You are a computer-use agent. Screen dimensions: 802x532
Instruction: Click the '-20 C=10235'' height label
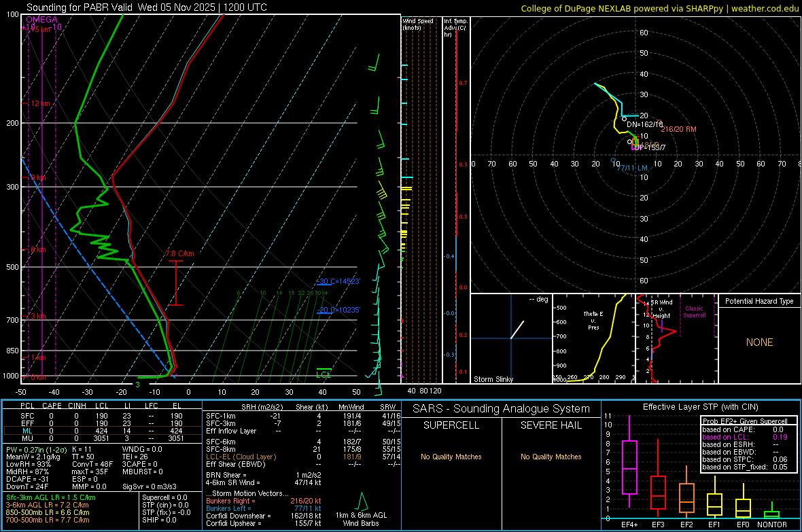(x=338, y=310)
